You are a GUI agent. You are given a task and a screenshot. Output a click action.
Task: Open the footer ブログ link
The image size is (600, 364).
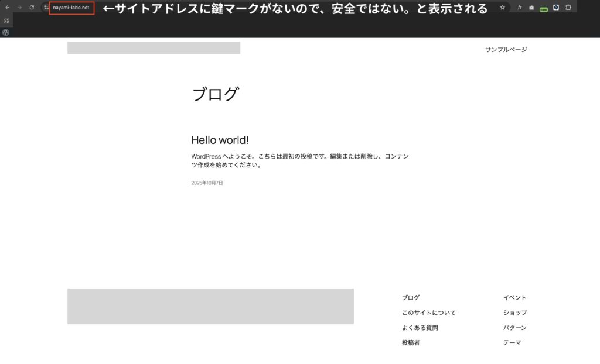tap(411, 298)
